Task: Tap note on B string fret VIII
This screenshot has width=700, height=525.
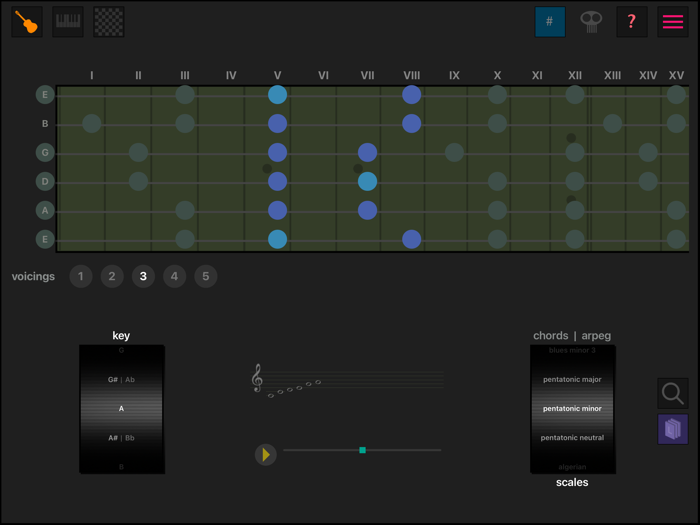Action: pyautogui.click(x=412, y=124)
